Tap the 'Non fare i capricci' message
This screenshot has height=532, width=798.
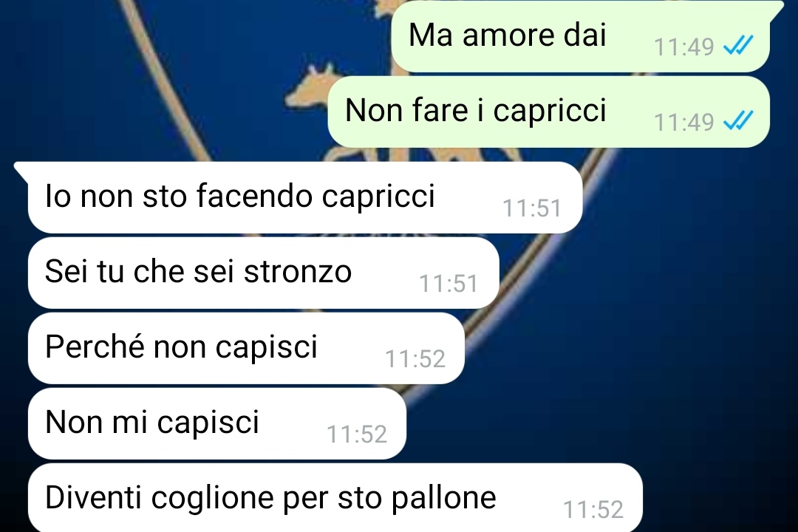tap(548, 112)
